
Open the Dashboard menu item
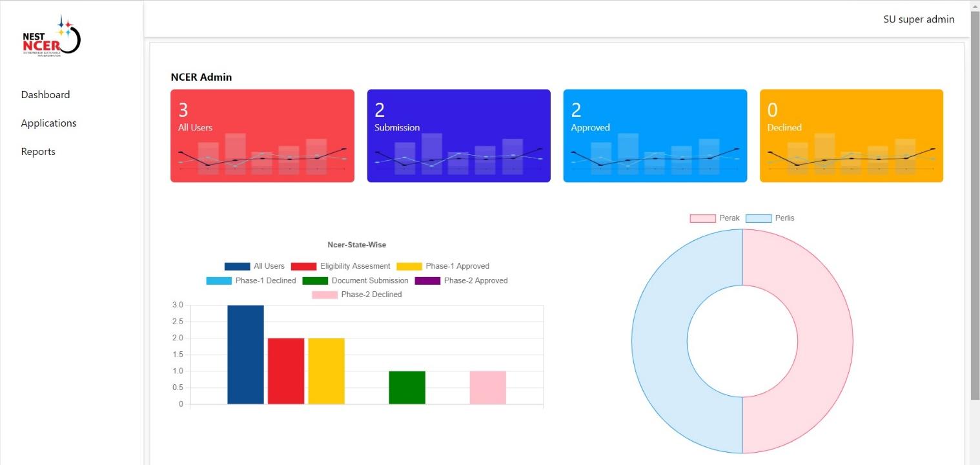coord(45,94)
